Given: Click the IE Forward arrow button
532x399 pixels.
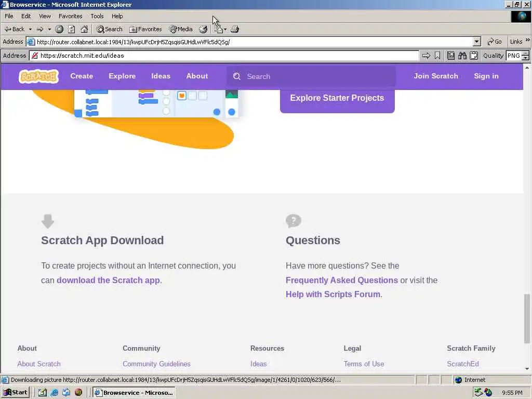Looking at the screenshot, I should coord(40,29).
